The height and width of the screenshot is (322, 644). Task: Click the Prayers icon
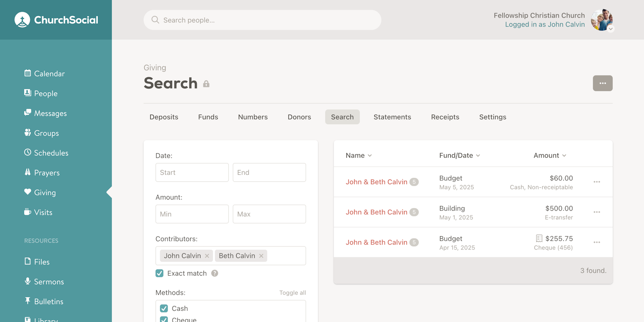coord(27,172)
